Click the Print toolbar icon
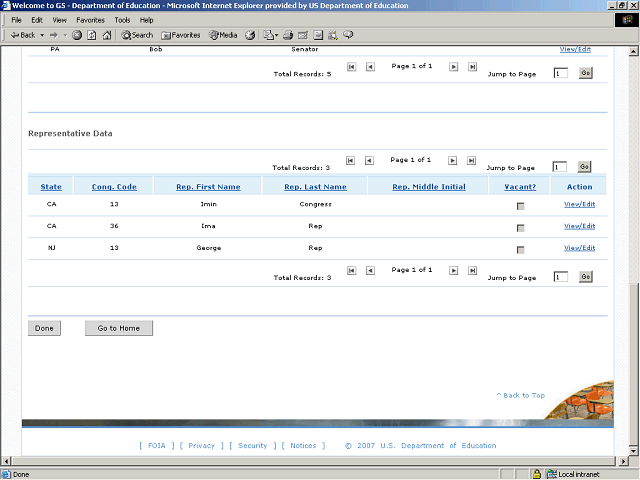640x480 pixels. tap(287, 35)
